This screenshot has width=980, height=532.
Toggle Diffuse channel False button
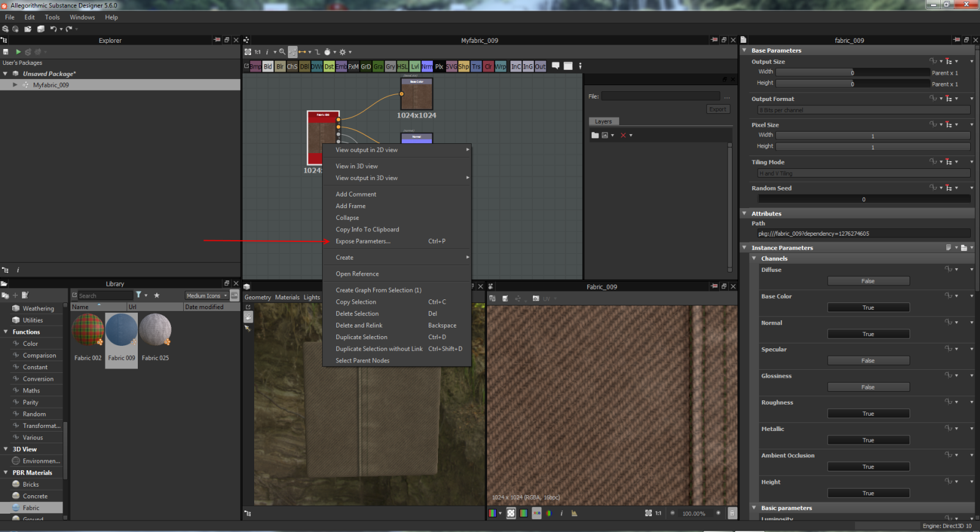click(868, 281)
